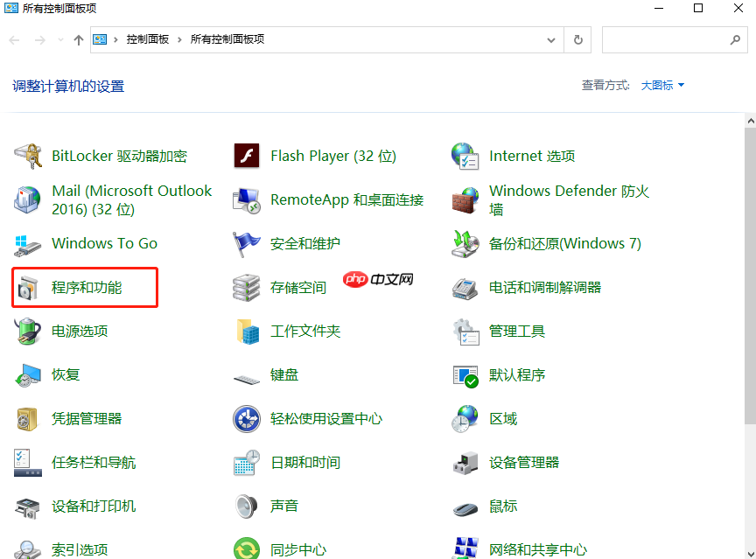This screenshot has width=756, height=559.
Task: Click the Flash Player (32 位) icon
Action: [x=247, y=156]
